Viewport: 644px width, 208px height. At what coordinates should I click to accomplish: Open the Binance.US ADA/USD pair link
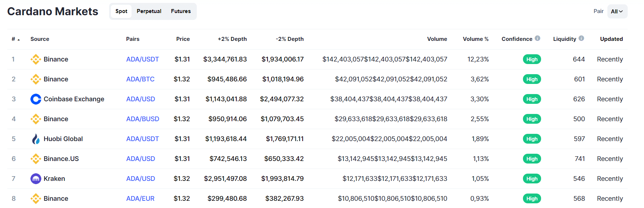tap(141, 159)
